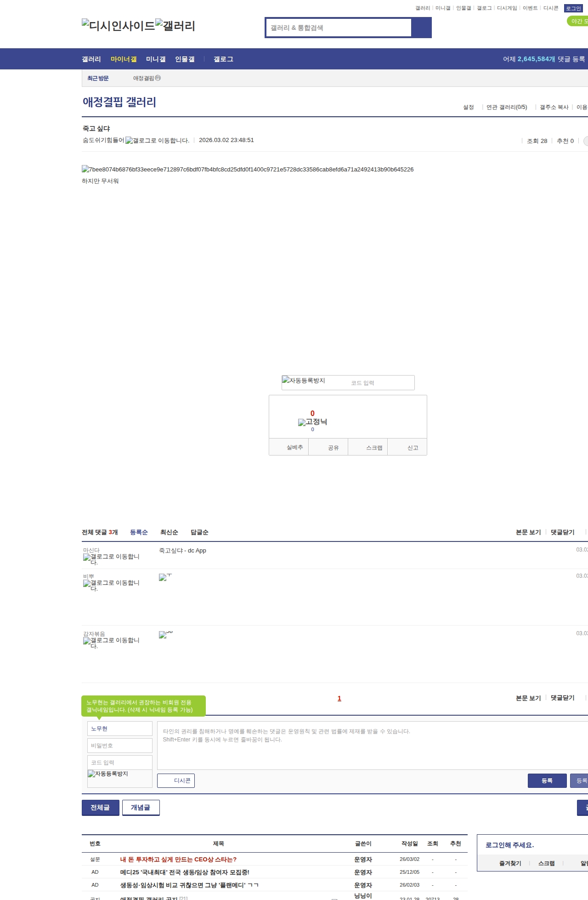Open the small 인물갤 link in the top utility row
Image resolution: width=588 pixels, height=900 pixels.
pyautogui.click(x=464, y=8)
